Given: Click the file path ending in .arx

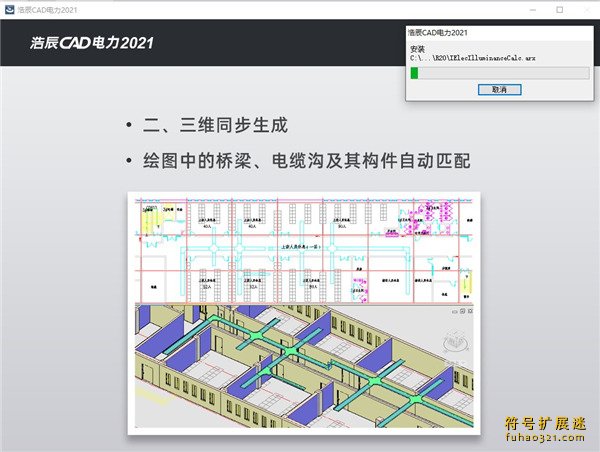Looking at the screenshot, I should tap(473, 58).
